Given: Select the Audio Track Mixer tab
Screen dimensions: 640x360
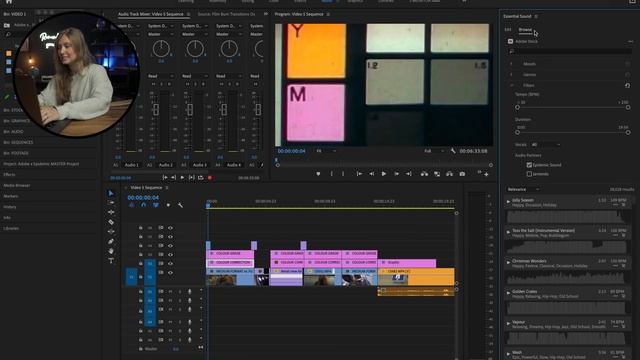Looking at the screenshot, I should pyautogui.click(x=151, y=14).
